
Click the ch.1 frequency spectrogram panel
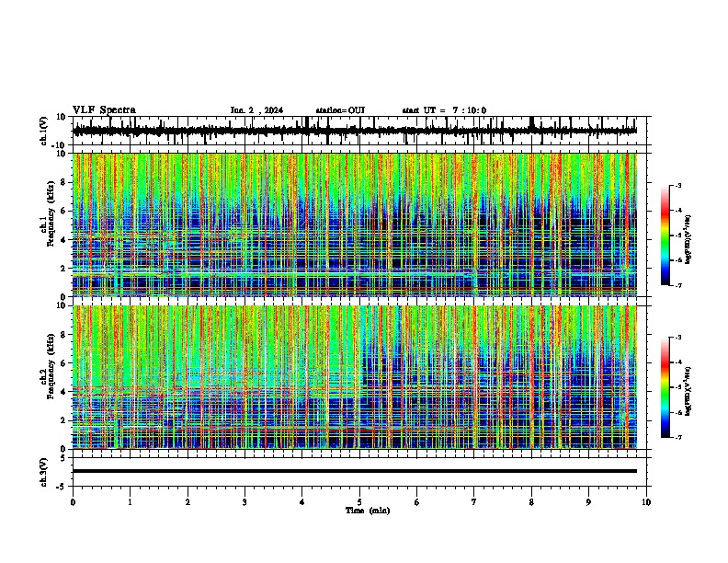click(355, 224)
